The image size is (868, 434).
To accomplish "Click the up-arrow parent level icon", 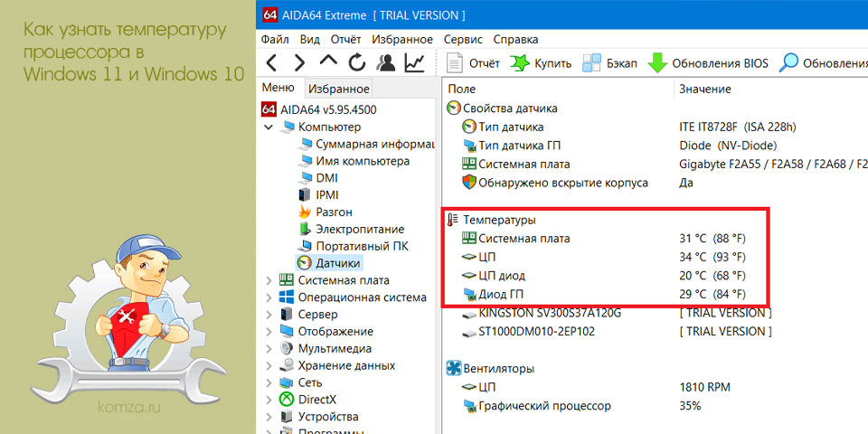I will [x=329, y=62].
